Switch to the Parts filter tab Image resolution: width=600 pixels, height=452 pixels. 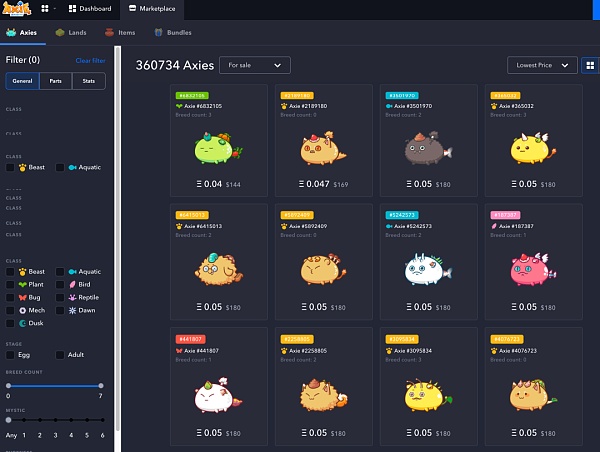tap(55, 81)
